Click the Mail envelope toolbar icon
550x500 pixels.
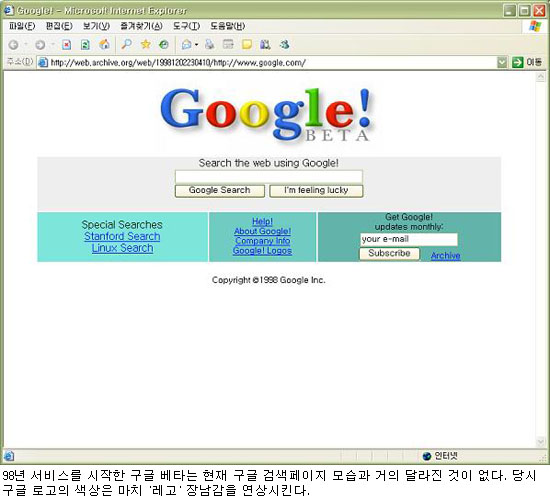[187, 45]
